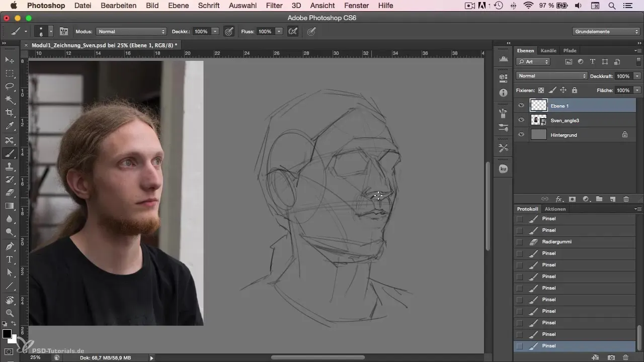Viewport: 644px width, 362px height.
Task: Set history brush source for Radiergummi
Action: click(x=520, y=242)
